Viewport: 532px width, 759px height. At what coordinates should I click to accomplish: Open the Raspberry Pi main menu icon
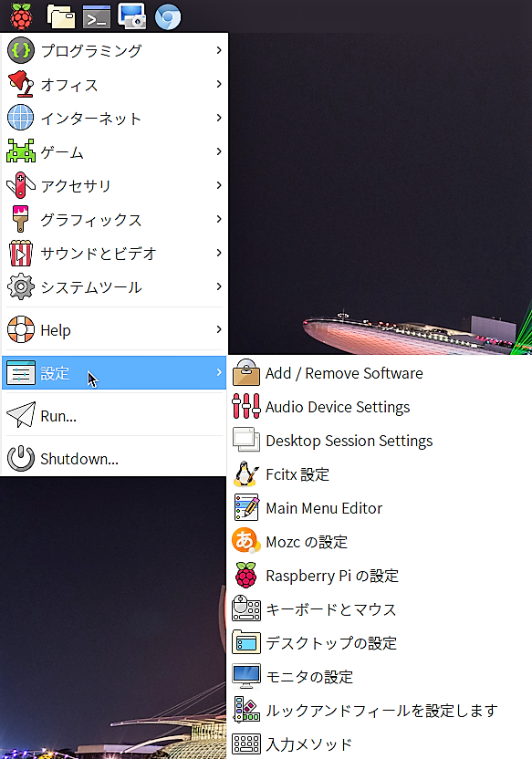click(21, 16)
